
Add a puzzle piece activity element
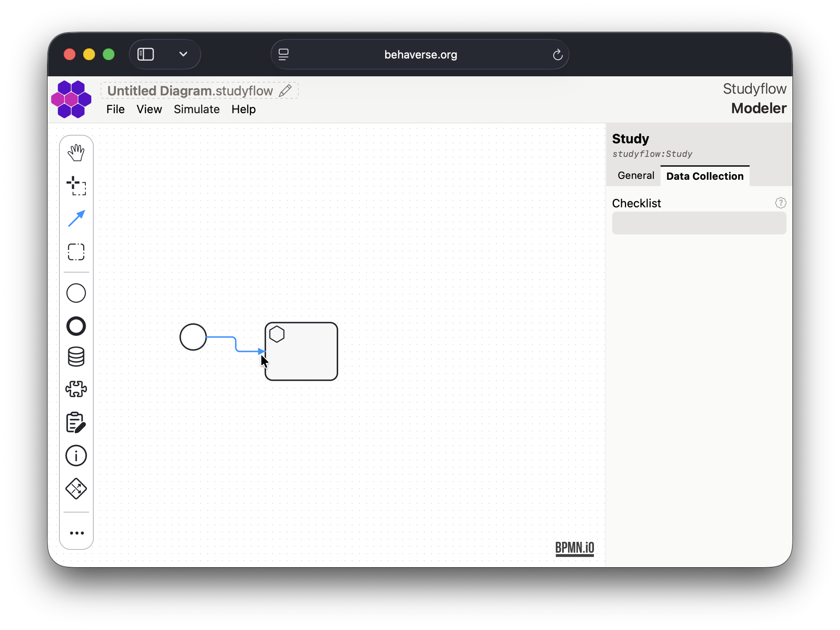(76, 389)
